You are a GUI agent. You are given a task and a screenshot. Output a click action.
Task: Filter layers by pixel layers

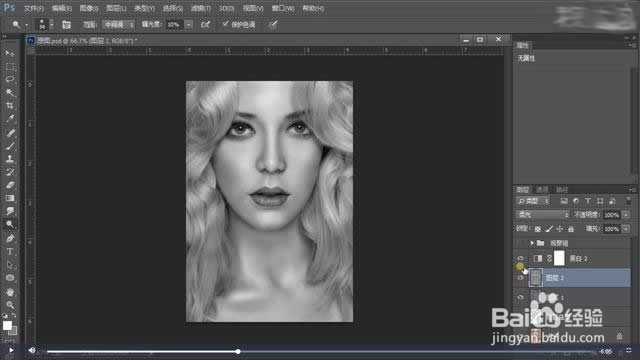[564, 201]
